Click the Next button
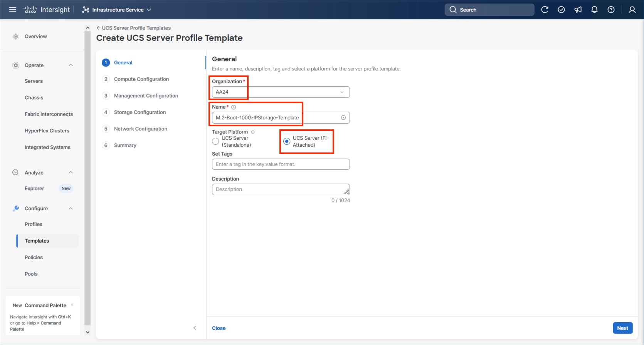The width and height of the screenshot is (644, 345). click(623, 328)
